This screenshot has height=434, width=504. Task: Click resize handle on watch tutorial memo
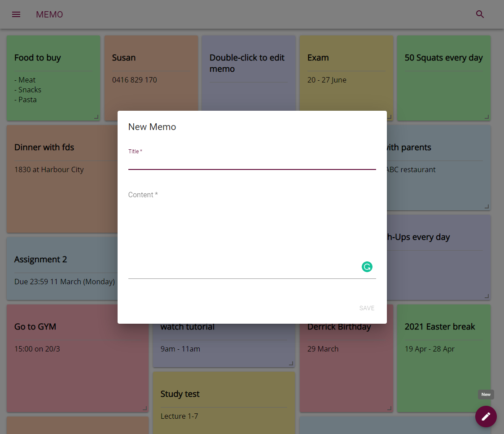pyautogui.click(x=291, y=363)
